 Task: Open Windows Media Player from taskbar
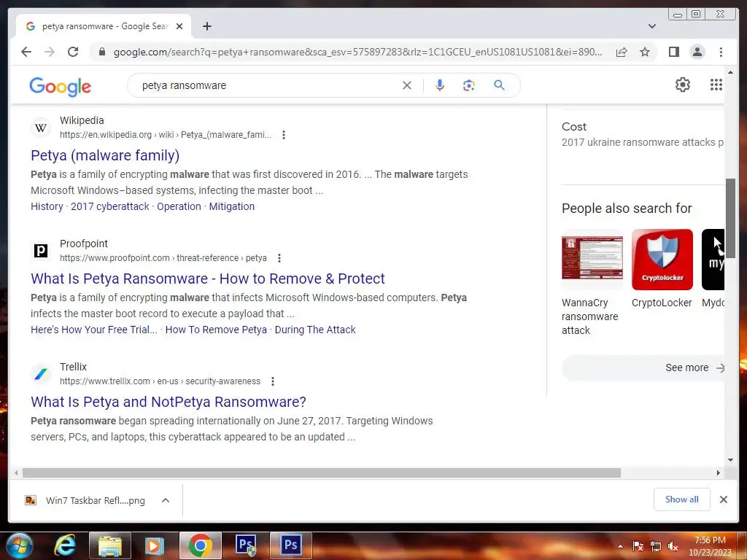[155, 545]
